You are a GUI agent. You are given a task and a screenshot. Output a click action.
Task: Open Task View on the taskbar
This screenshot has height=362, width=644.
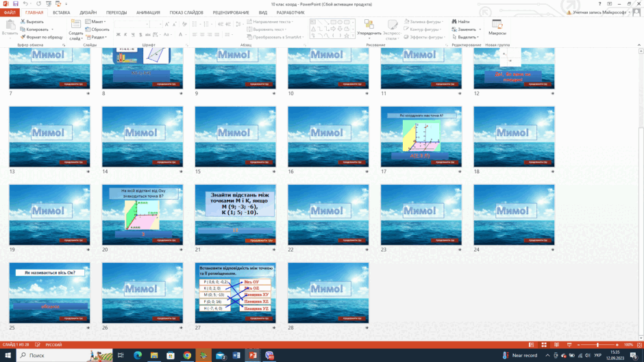point(121,355)
